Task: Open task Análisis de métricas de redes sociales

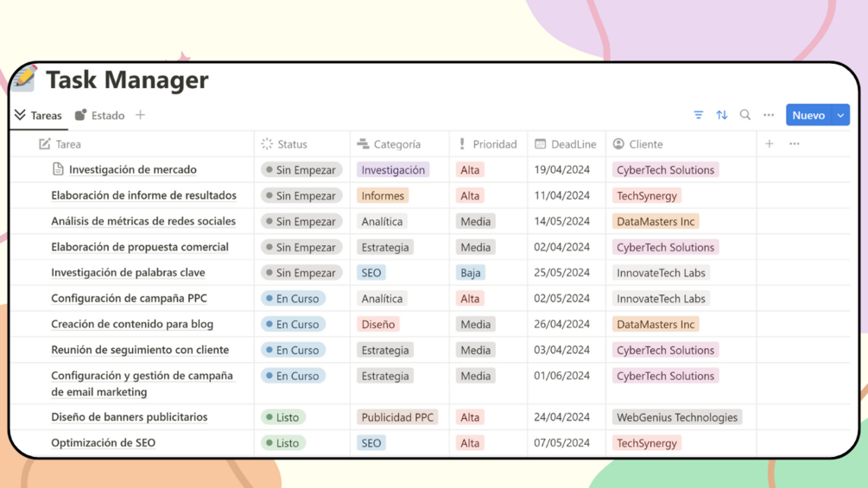Action: [143, 221]
